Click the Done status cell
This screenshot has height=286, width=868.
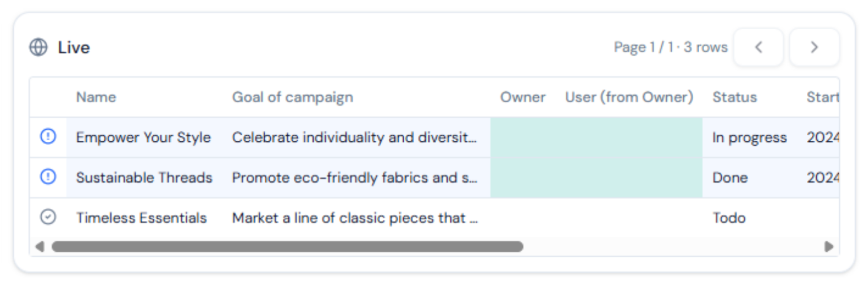(x=749, y=178)
